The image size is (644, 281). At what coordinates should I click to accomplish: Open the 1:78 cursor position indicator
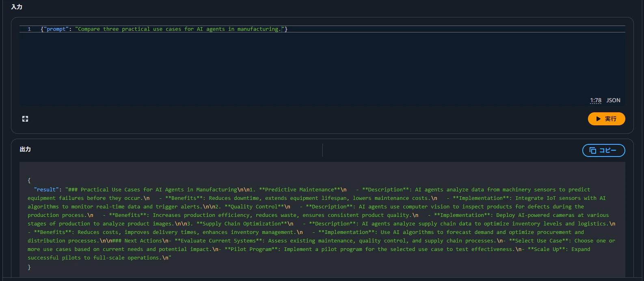(596, 100)
